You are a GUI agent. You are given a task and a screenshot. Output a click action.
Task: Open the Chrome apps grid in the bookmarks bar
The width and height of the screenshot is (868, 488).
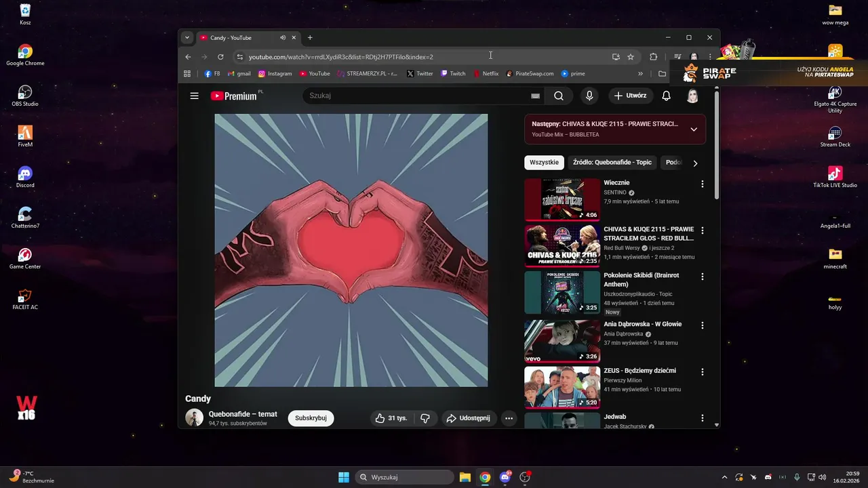[x=187, y=73]
